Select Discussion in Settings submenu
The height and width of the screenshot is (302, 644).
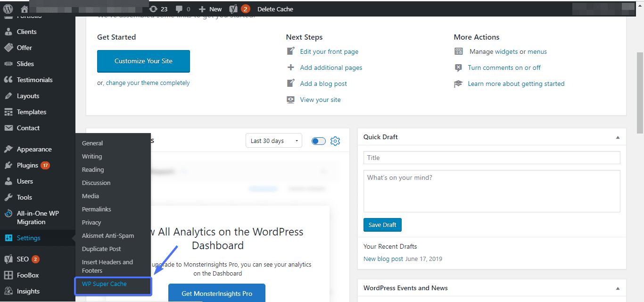pyautogui.click(x=96, y=183)
